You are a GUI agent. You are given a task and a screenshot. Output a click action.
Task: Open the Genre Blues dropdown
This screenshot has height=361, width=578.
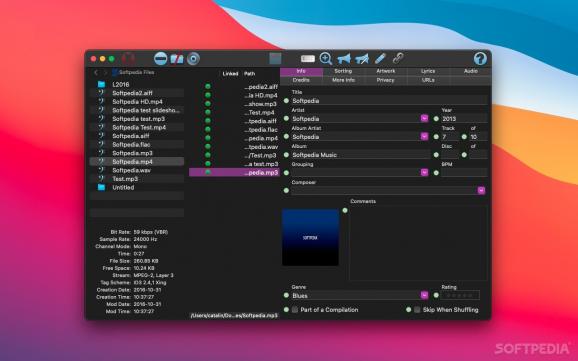(424, 295)
